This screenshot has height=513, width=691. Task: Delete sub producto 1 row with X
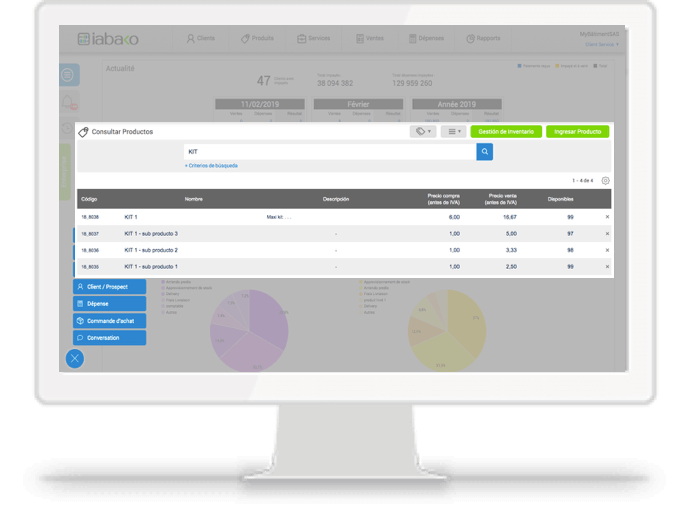coord(607,267)
